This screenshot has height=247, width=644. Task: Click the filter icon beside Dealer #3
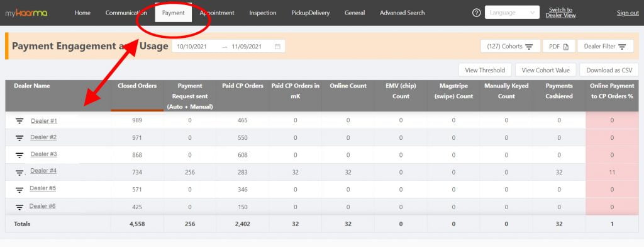tap(19, 155)
